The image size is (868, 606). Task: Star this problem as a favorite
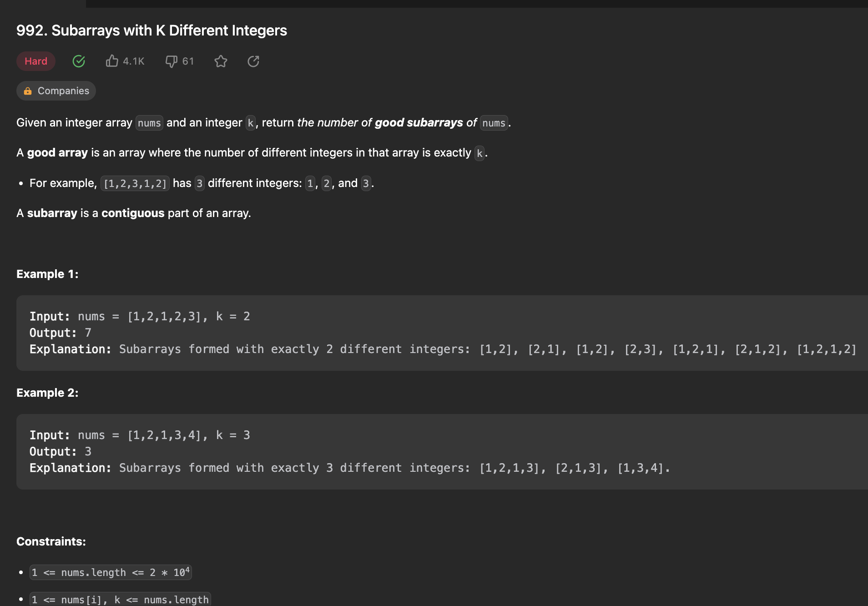tap(221, 61)
